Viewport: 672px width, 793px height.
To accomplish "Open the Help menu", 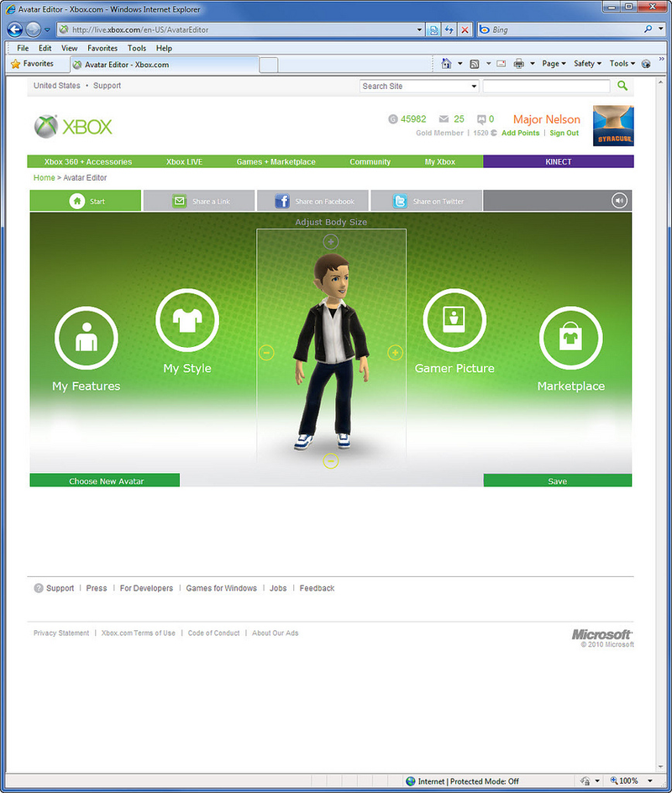I will pos(164,48).
